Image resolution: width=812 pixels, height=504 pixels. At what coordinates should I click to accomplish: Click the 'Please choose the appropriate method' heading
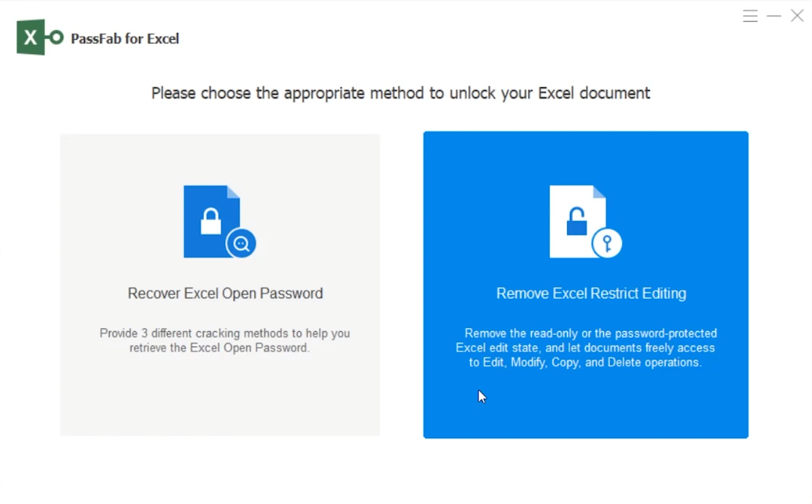(x=400, y=93)
